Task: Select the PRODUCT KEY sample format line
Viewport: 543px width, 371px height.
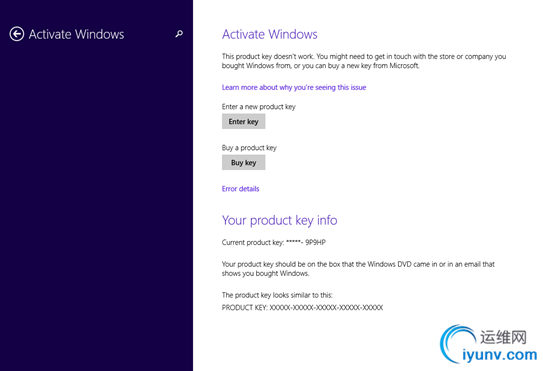Action: point(302,308)
